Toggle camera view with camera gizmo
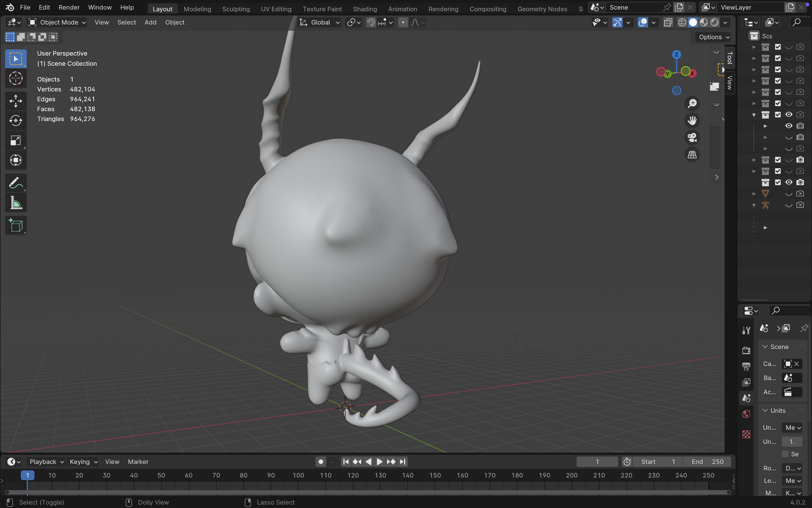The image size is (812, 508). point(692,138)
